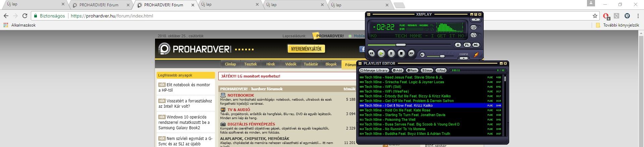The image size is (644, 147).
Task: Click XMPlay spectrum visualization display
Action: pos(450,27)
